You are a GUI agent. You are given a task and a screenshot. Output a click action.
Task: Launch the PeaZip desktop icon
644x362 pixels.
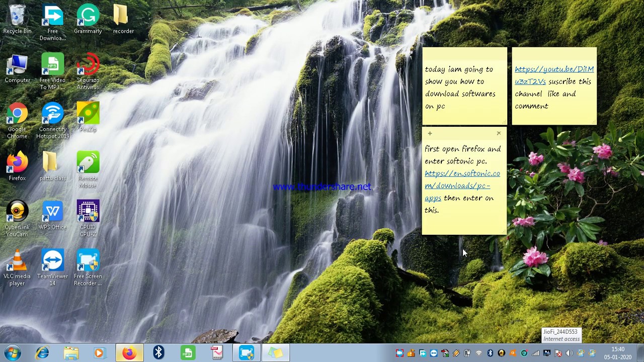click(x=88, y=117)
